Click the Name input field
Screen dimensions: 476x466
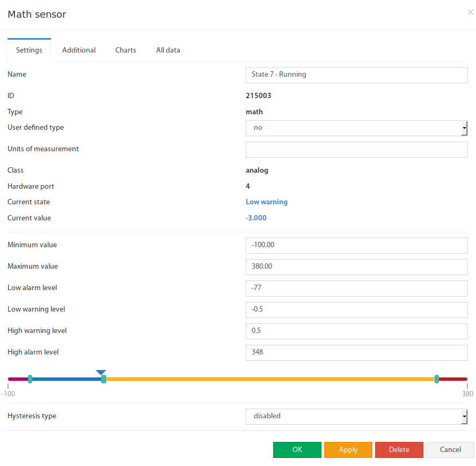point(357,75)
